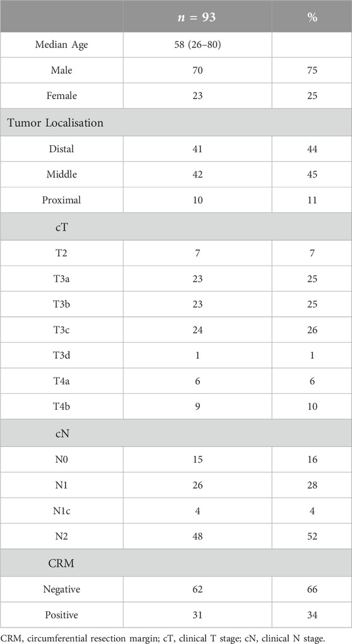Click the Male row label
This screenshot has width=352, height=644.
pos(62,70)
